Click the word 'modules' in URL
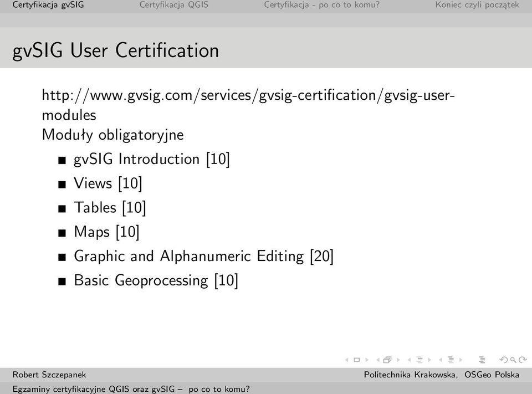The image size is (532, 394). click(x=69, y=115)
